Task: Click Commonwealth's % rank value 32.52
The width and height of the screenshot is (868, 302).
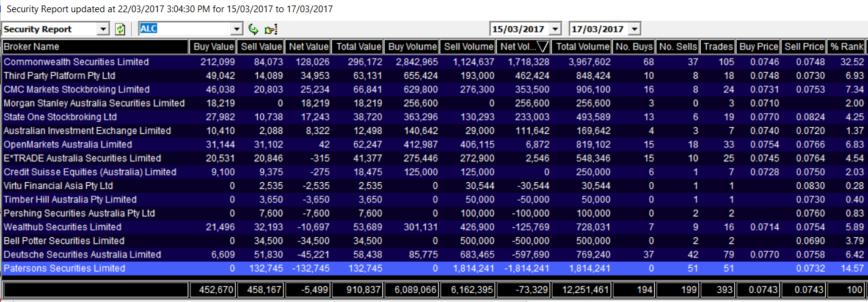Action: click(852, 62)
